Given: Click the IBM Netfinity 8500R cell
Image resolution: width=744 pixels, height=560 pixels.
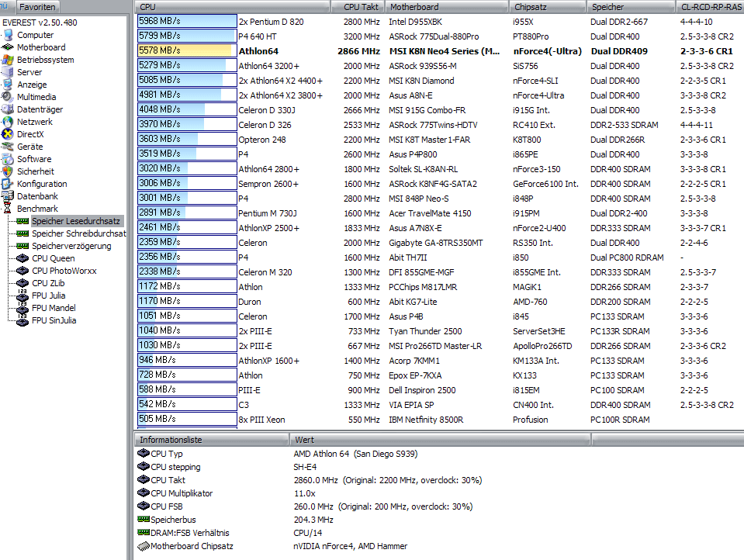Looking at the screenshot, I should [x=426, y=420].
